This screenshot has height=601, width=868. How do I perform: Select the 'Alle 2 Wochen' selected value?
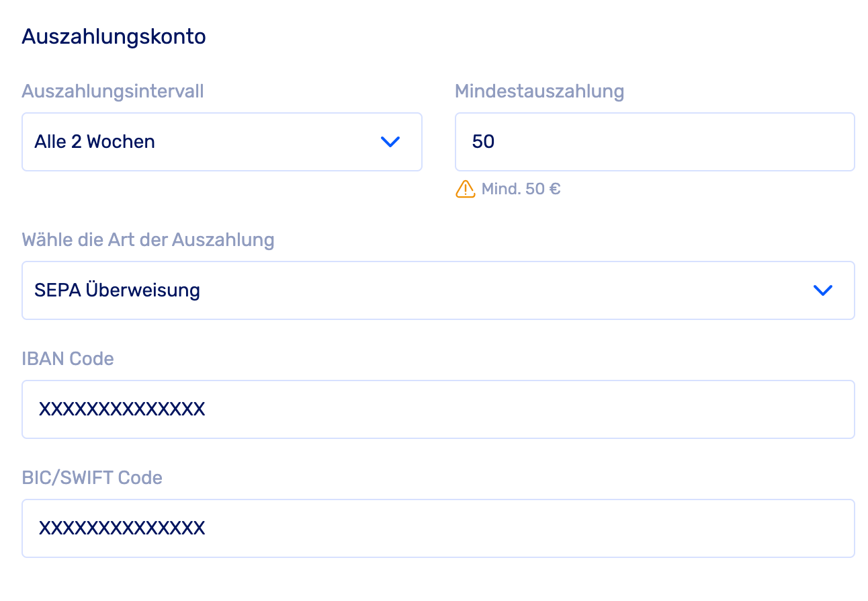coord(95,142)
